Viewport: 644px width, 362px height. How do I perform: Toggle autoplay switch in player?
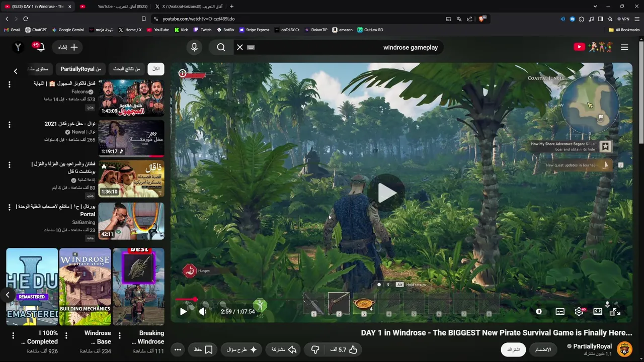point(539,312)
